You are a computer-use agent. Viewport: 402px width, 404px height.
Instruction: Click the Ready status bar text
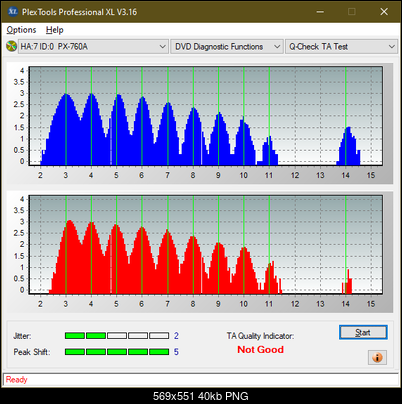(x=17, y=380)
